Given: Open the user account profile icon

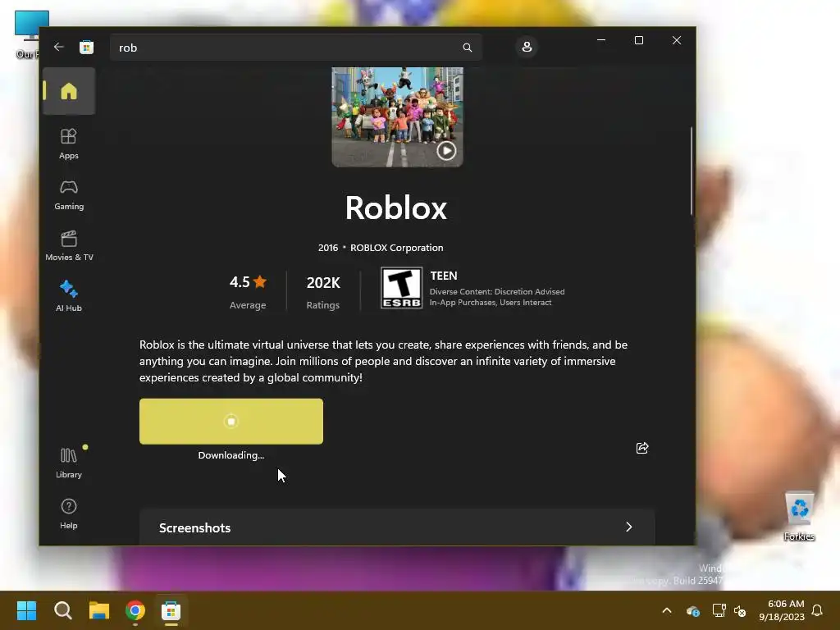Looking at the screenshot, I should pos(527,47).
